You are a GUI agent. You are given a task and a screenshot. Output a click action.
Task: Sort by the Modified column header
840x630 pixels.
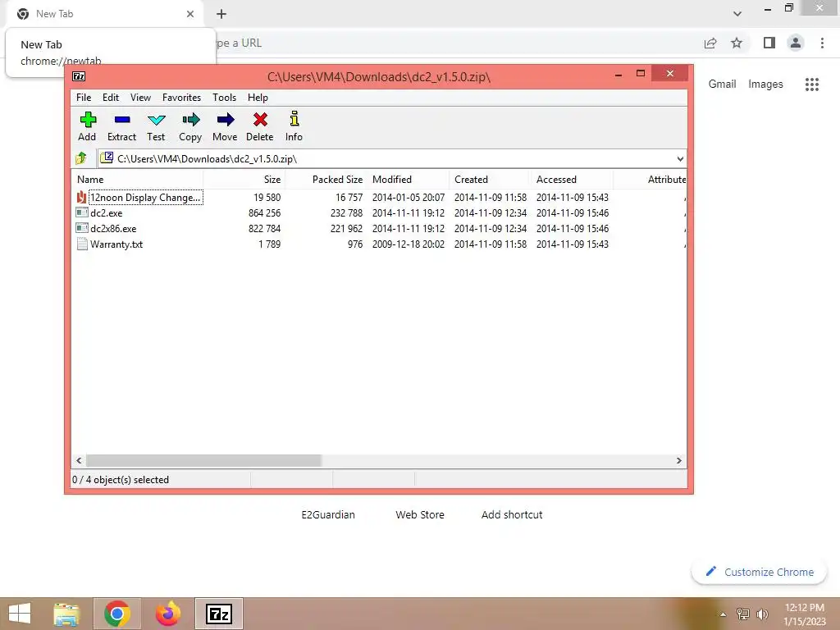coord(409,180)
